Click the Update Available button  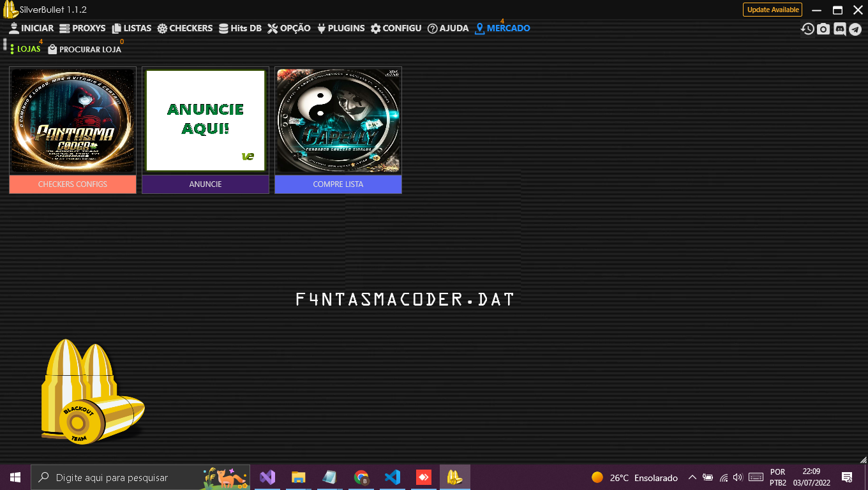[772, 10]
